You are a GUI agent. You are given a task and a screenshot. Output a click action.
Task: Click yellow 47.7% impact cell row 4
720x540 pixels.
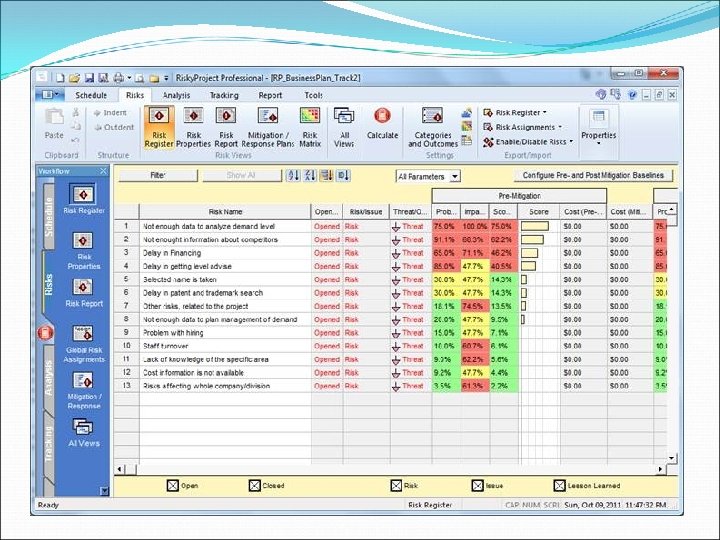[x=474, y=266]
